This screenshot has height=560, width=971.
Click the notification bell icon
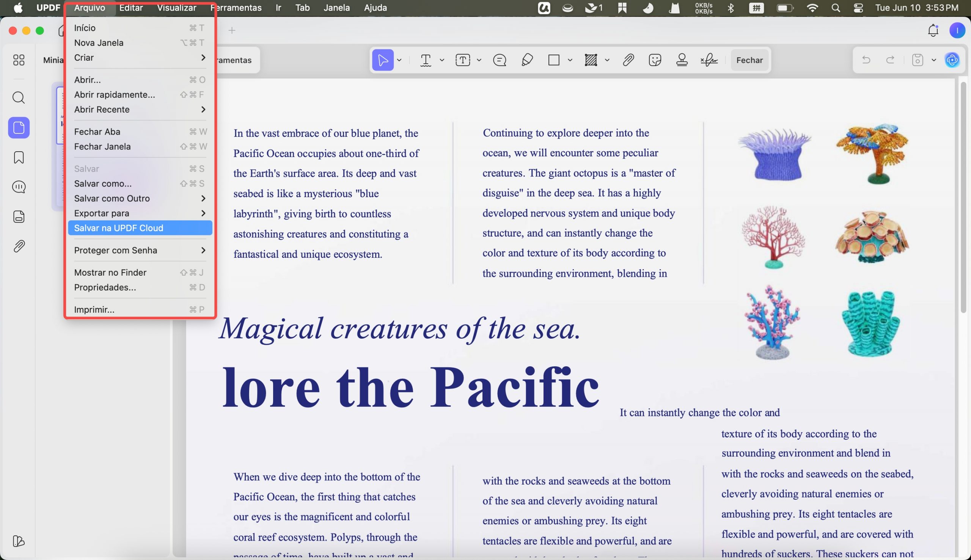(933, 30)
